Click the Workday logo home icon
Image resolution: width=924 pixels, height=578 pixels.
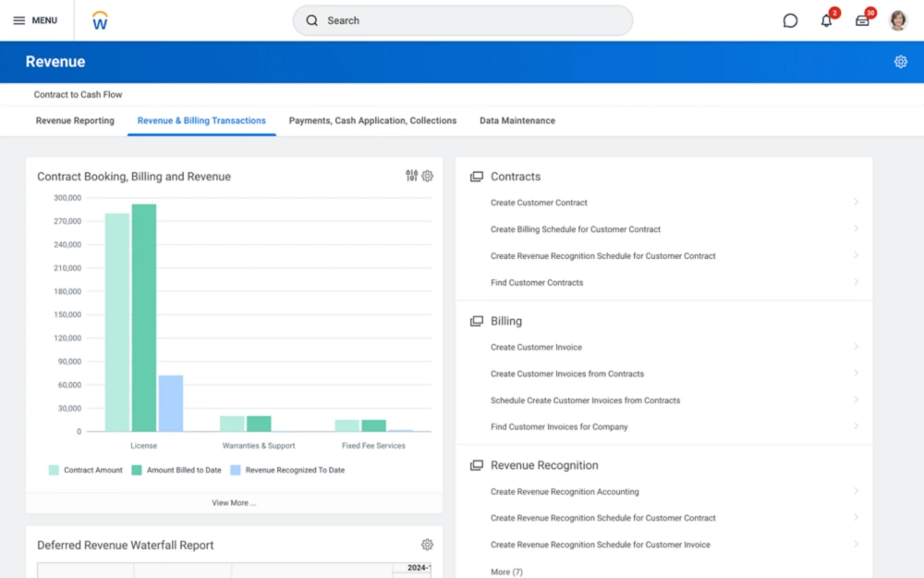click(100, 20)
